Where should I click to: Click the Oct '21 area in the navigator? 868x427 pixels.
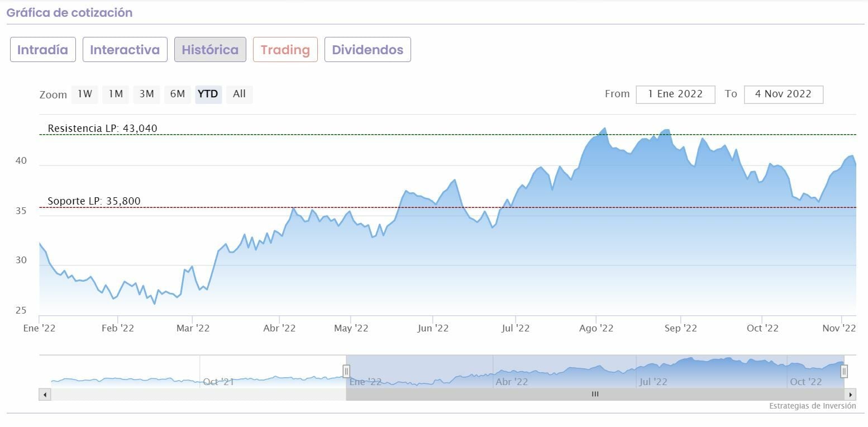click(x=218, y=382)
